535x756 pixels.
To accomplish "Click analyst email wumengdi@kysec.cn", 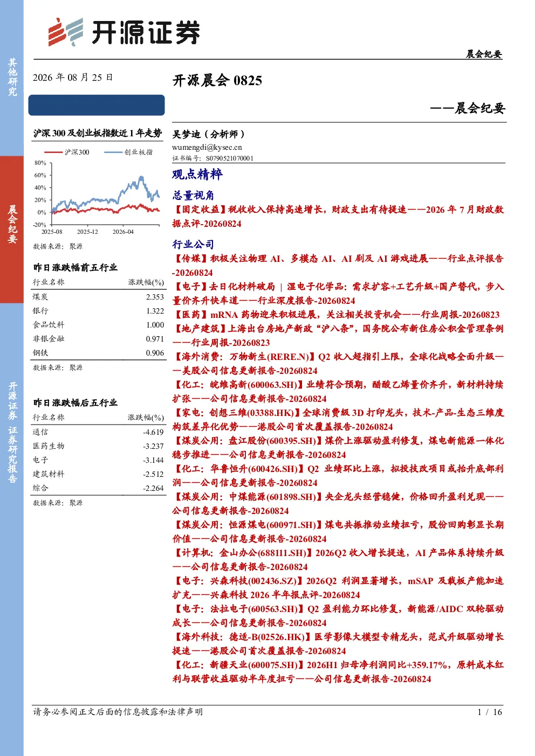I will (x=207, y=147).
